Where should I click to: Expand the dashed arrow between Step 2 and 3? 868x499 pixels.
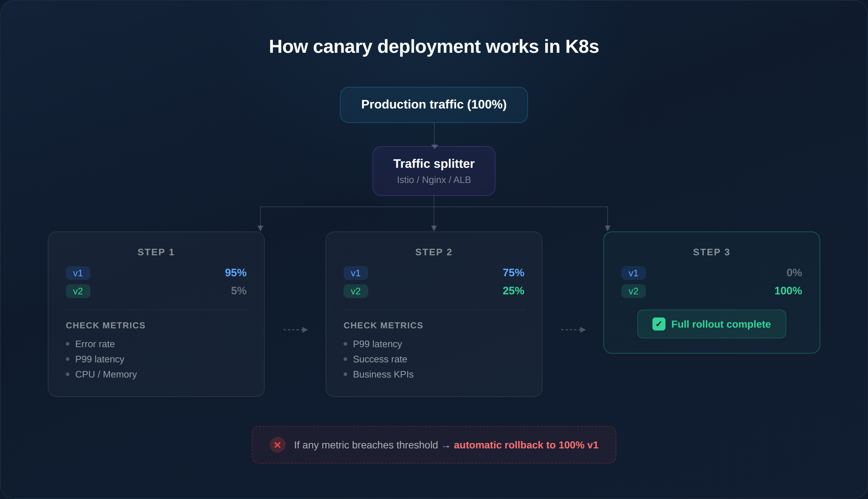pos(573,329)
